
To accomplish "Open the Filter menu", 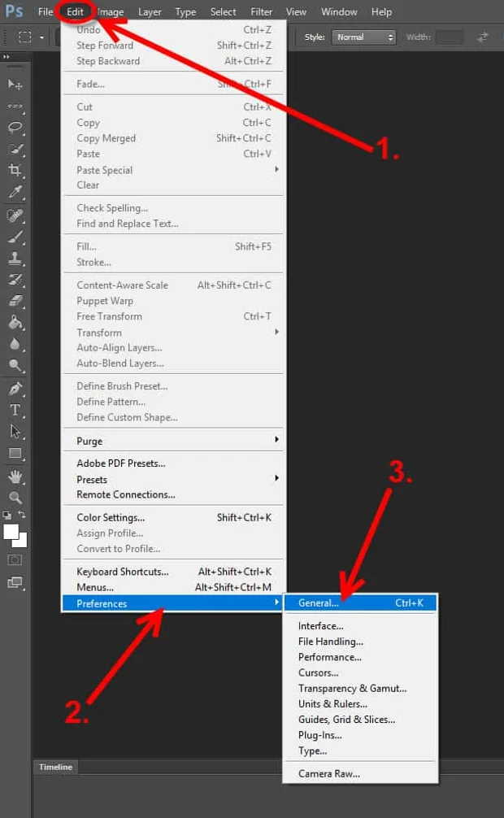I will pyautogui.click(x=262, y=11).
